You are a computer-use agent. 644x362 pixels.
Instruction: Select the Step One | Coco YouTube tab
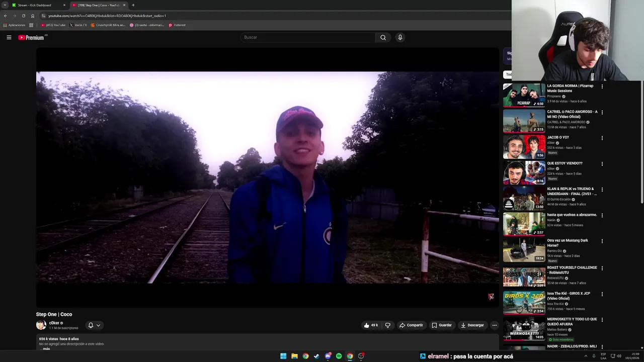99,5
